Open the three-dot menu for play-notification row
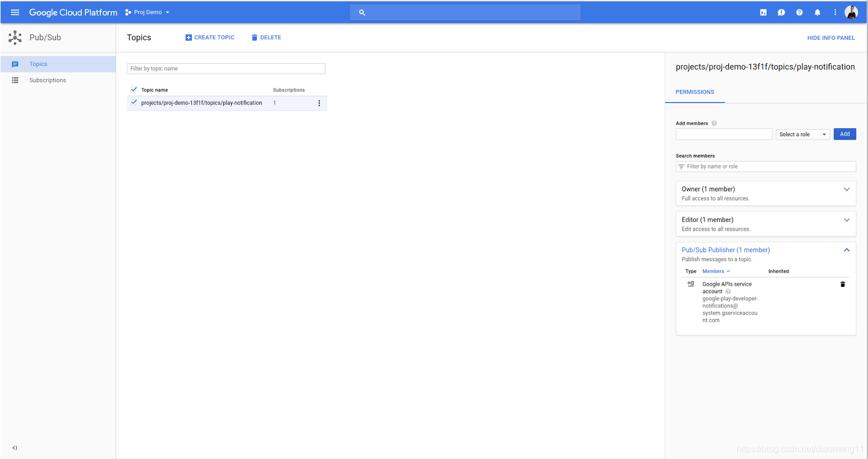 pyautogui.click(x=319, y=103)
